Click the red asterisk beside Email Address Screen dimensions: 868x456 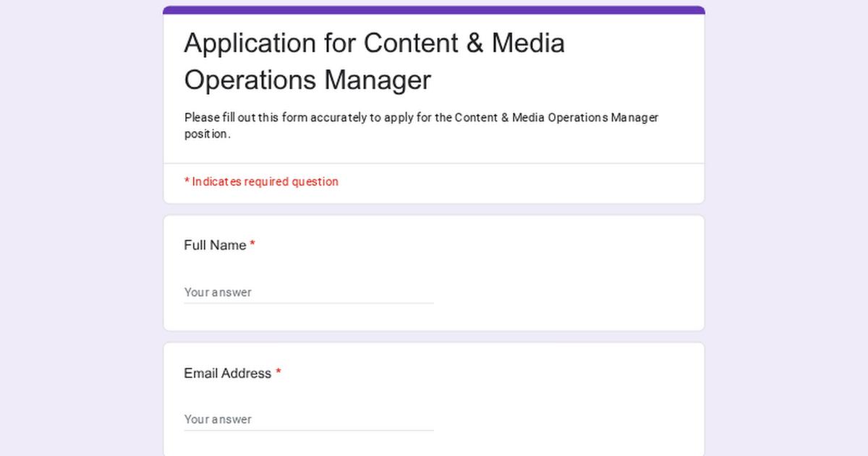[278, 373]
